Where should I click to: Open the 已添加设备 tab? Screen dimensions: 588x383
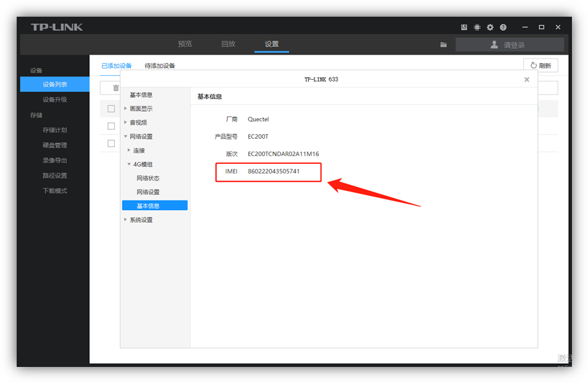point(116,66)
